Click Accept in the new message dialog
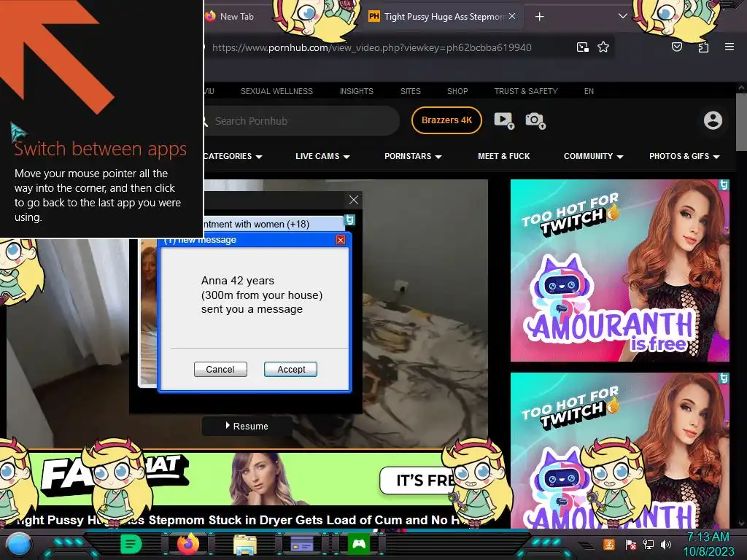Screen dimensions: 747x560 tap(290, 369)
